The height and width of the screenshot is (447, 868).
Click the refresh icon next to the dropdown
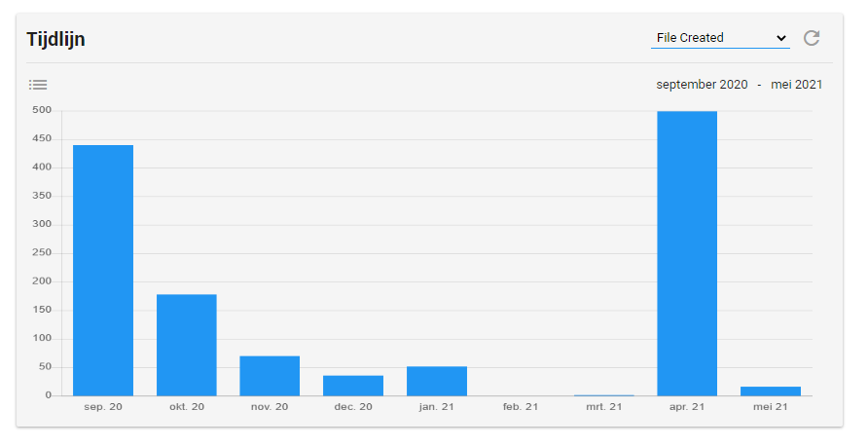point(811,38)
